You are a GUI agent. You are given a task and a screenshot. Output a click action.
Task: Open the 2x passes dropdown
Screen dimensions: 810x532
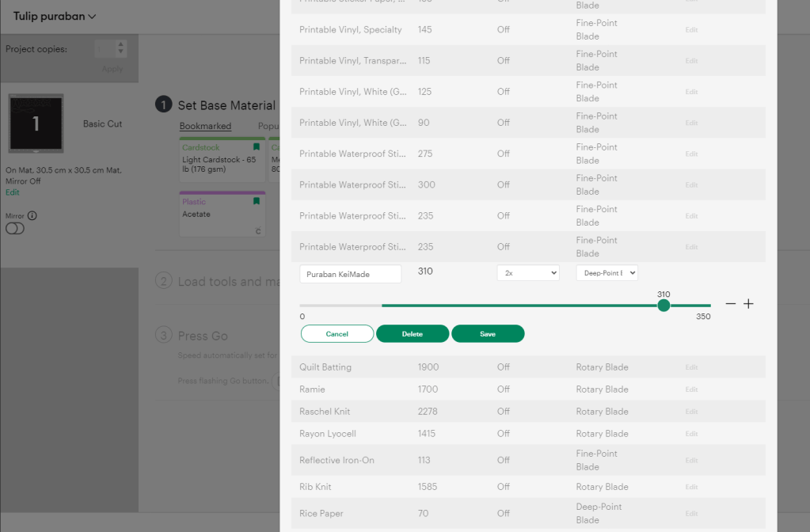click(x=528, y=272)
